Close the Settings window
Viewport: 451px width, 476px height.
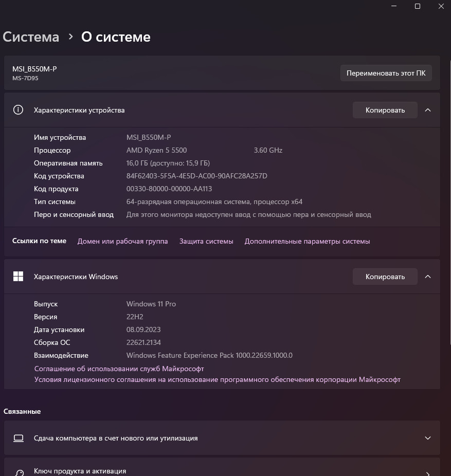pos(441,6)
